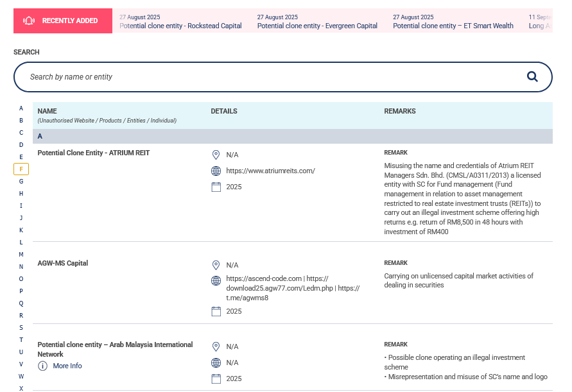
Task: Click location pin icon in Arab Malaysia row
Action: [216, 347]
